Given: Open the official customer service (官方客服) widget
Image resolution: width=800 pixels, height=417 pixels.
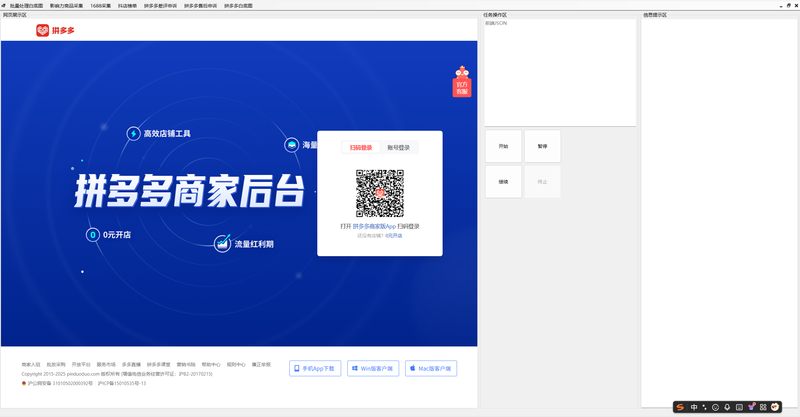Looking at the screenshot, I should click(462, 82).
